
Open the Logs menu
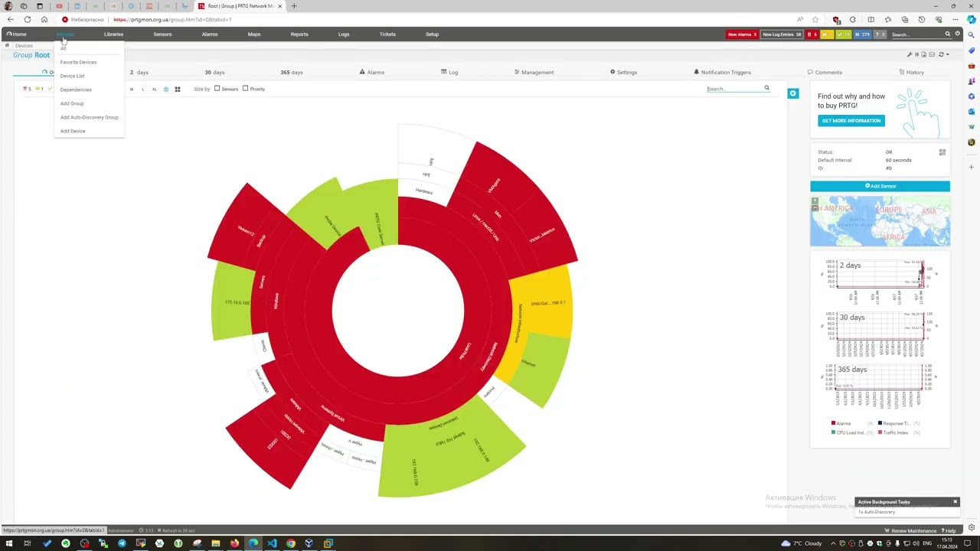coord(344,34)
